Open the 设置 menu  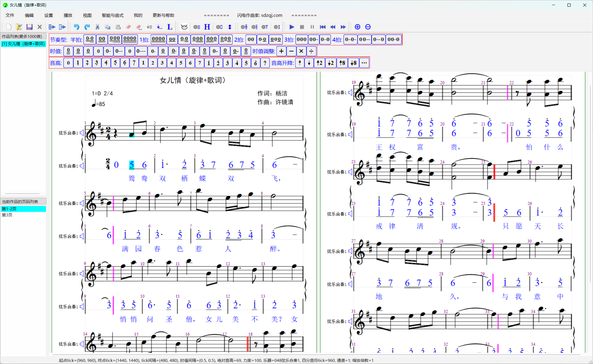(49, 15)
